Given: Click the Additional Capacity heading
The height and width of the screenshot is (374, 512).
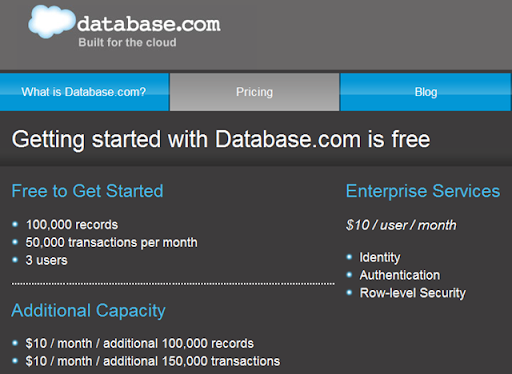Looking at the screenshot, I should (x=88, y=311).
